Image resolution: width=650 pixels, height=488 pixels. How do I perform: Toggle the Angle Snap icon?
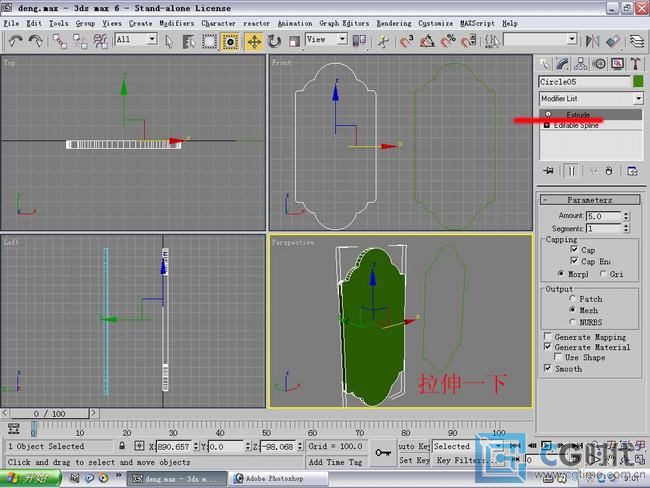[x=427, y=41]
